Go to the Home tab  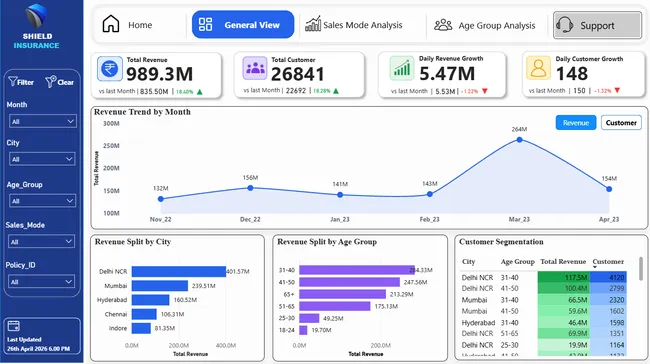140,25
